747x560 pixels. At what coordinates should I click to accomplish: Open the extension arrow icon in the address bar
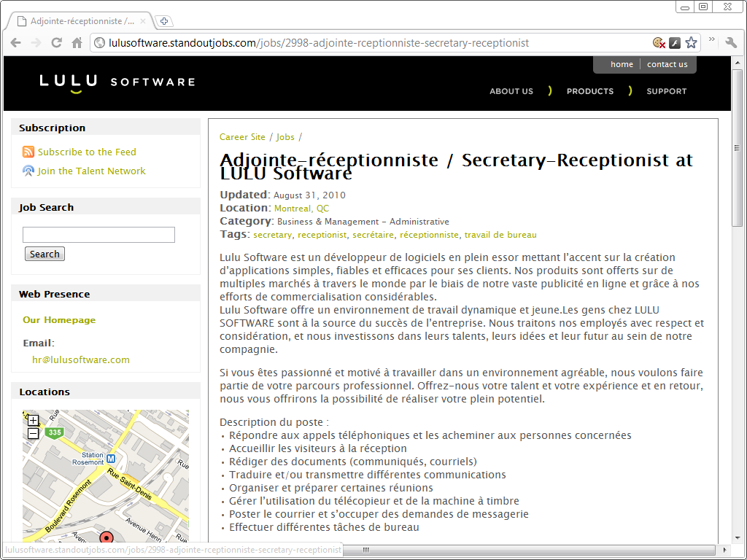coord(675,42)
